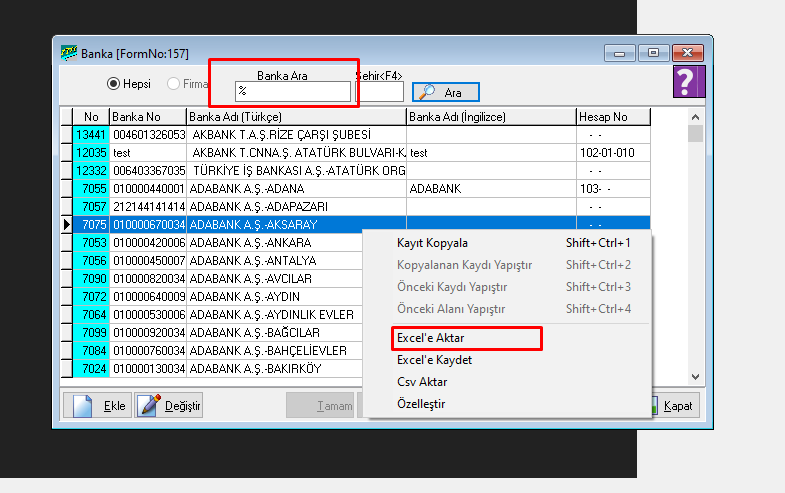Select the Firma radio button
785x493 pixels.
pyautogui.click(x=188, y=84)
